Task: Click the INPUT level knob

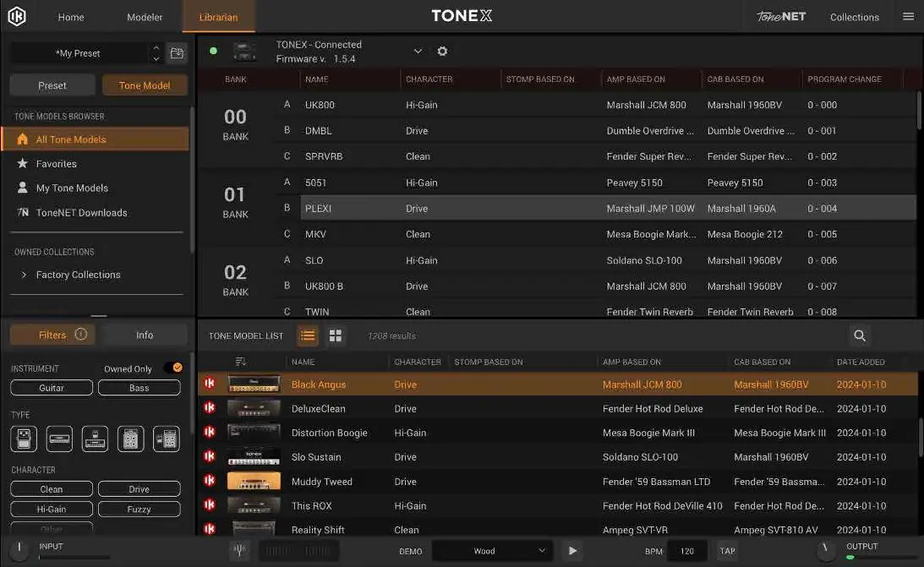Action: [19, 548]
